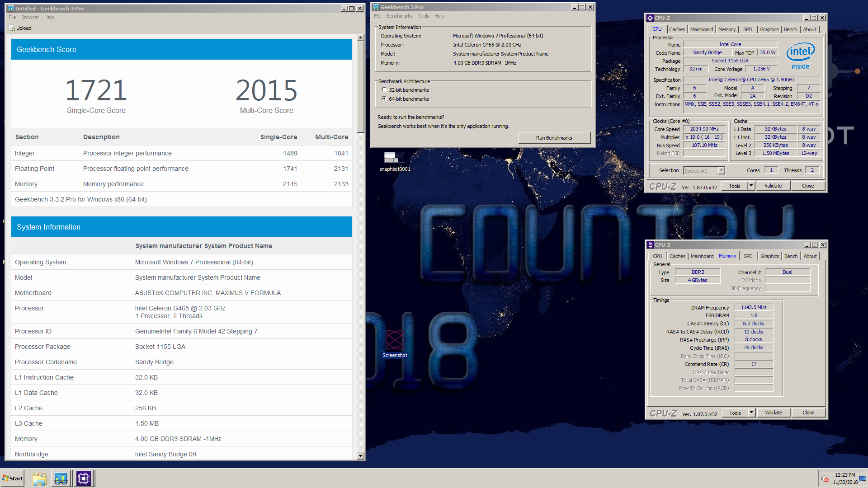868x488 pixels.
Task: Click Validate button in top CPU-Z
Action: (x=773, y=186)
